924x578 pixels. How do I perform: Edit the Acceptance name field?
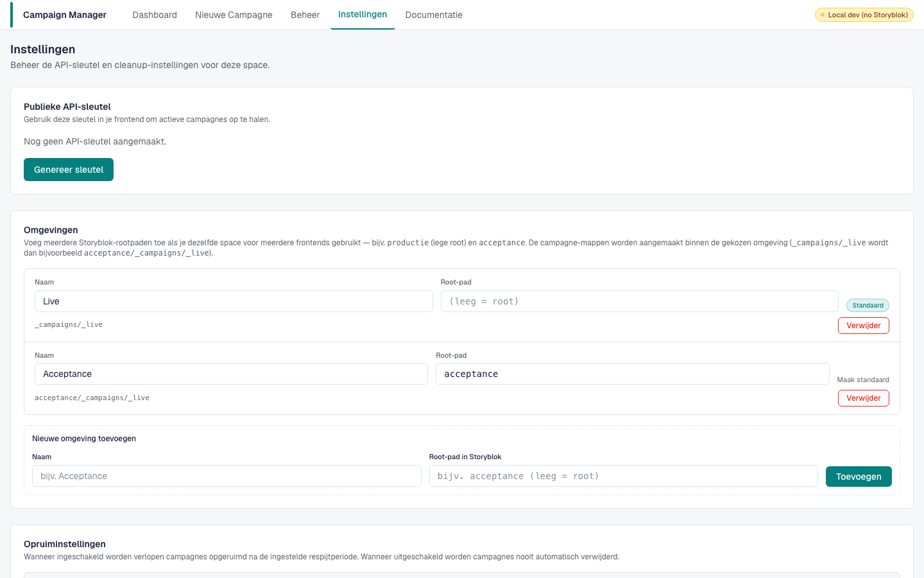(231, 374)
